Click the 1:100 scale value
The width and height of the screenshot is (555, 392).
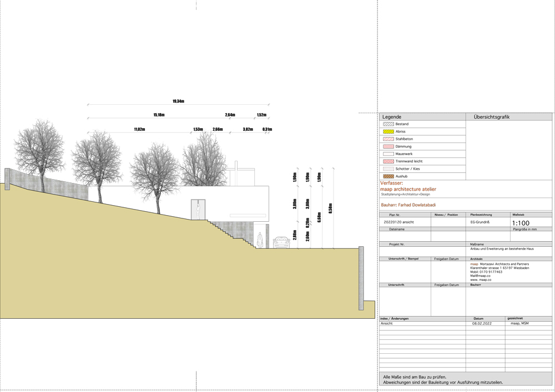(x=521, y=223)
